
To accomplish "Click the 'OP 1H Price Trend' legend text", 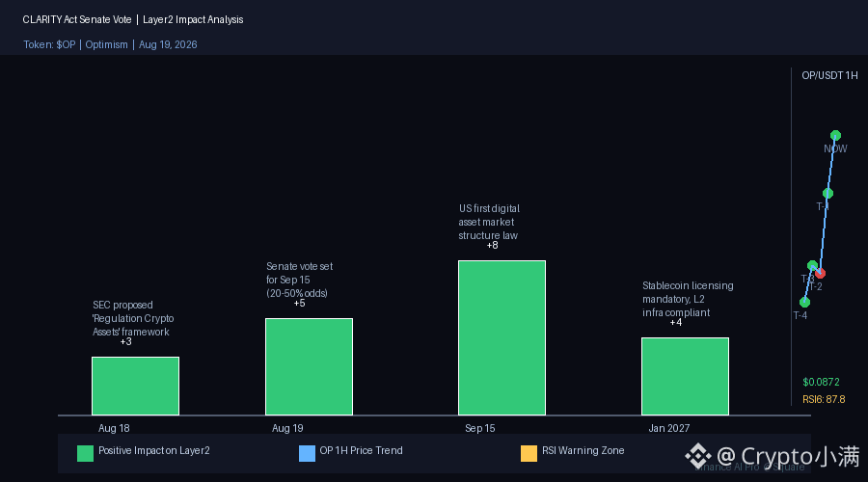I will point(361,450).
